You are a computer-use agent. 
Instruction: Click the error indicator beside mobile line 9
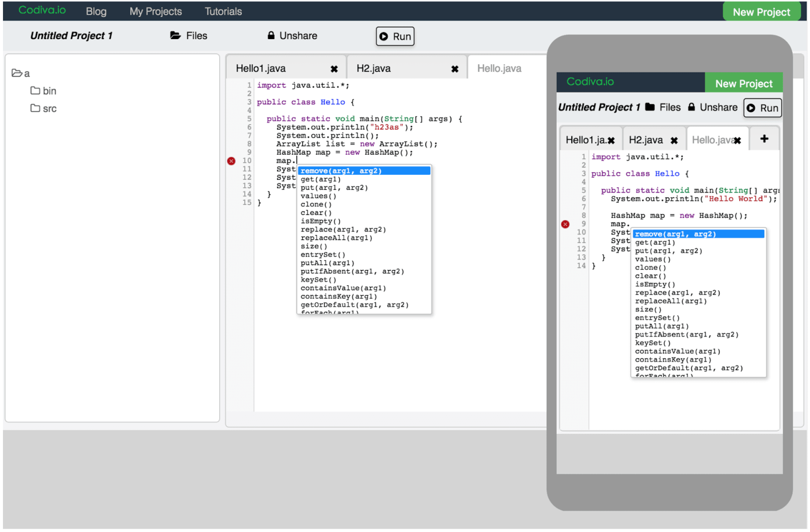click(565, 224)
